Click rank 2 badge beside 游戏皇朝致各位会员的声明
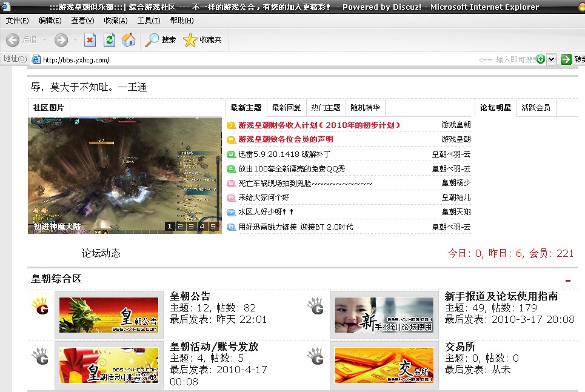The width and height of the screenshot is (585, 392). click(231, 139)
